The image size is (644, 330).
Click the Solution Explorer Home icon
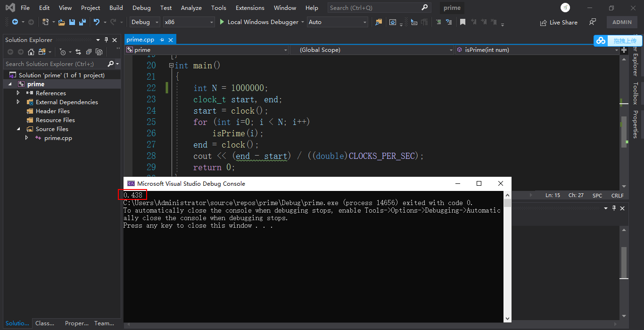(31, 52)
